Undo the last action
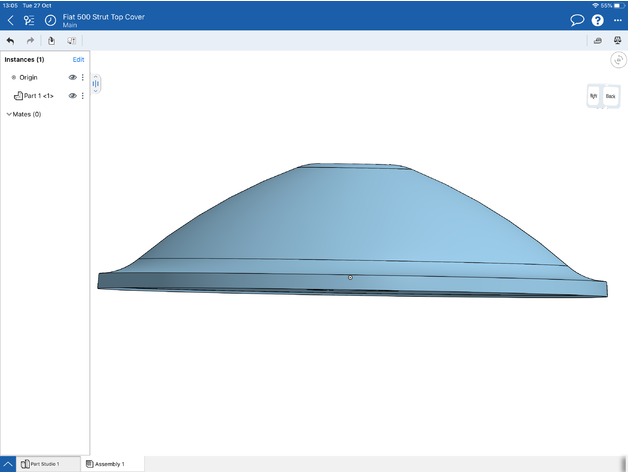The width and height of the screenshot is (628, 472). [x=10, y=40]
